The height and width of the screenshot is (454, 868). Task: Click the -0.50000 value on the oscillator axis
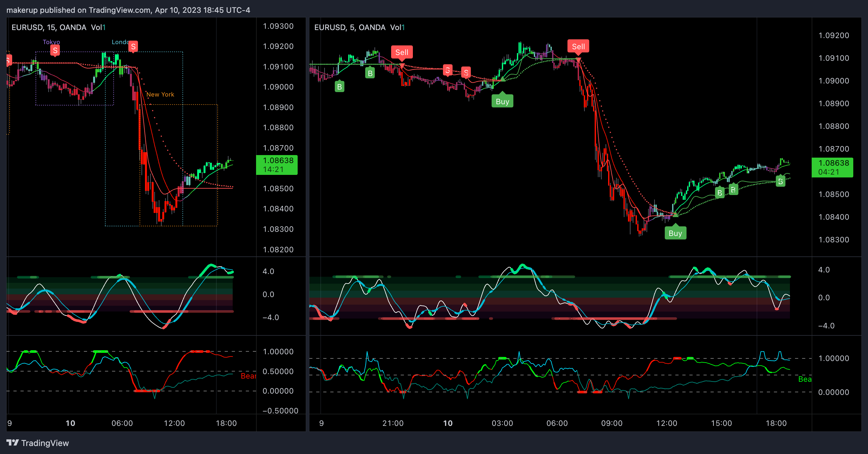[280, 411]
